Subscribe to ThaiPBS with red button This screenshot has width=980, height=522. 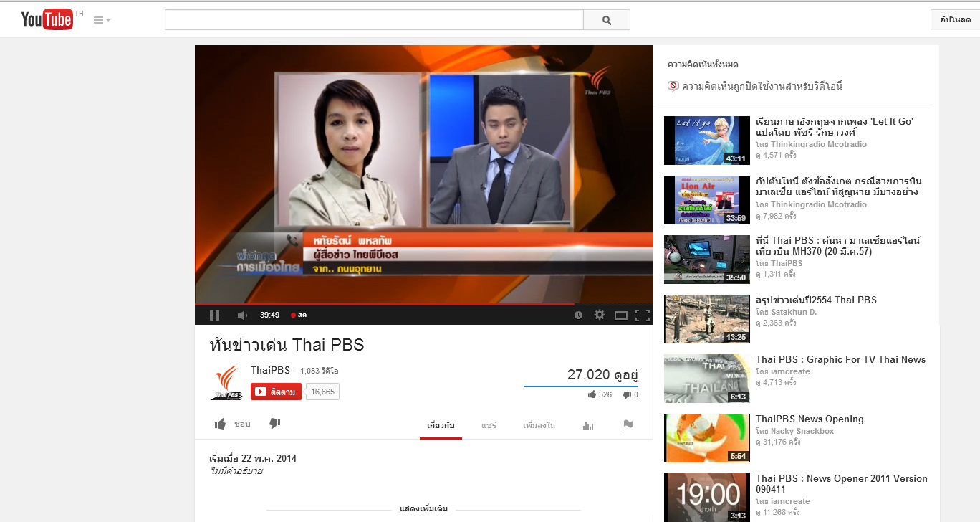276,391
